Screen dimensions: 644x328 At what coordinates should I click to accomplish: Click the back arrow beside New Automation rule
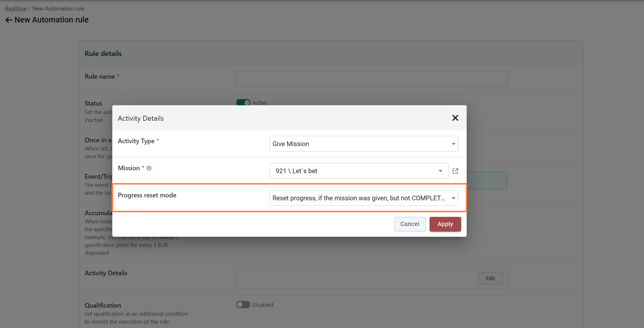[8, 20]
